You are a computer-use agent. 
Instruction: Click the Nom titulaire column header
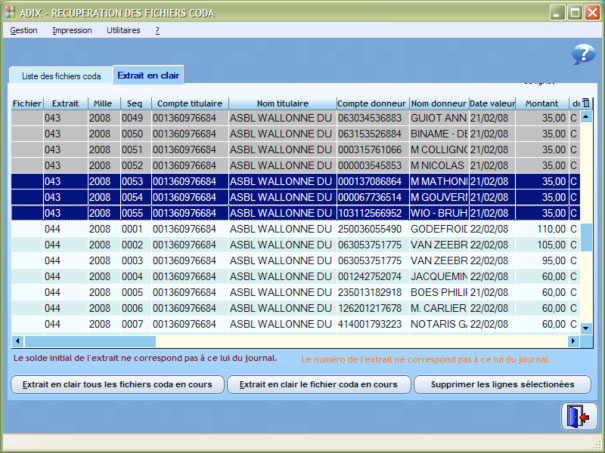281,103
